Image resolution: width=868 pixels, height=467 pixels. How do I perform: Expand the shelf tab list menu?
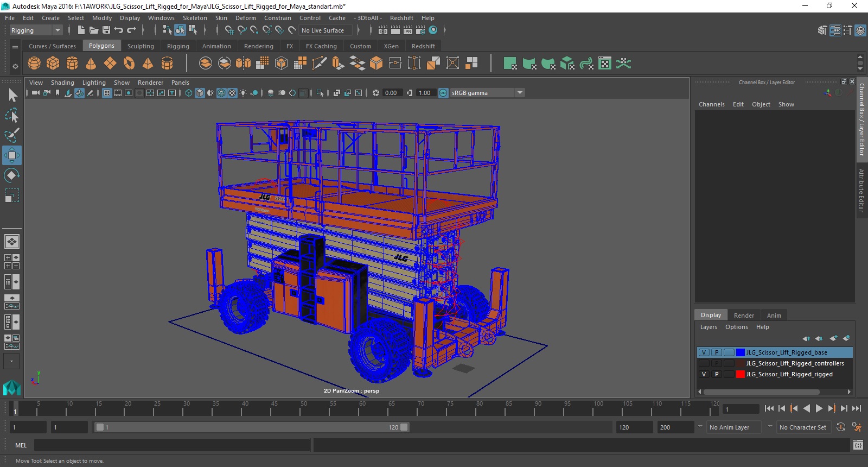point(15,47)
